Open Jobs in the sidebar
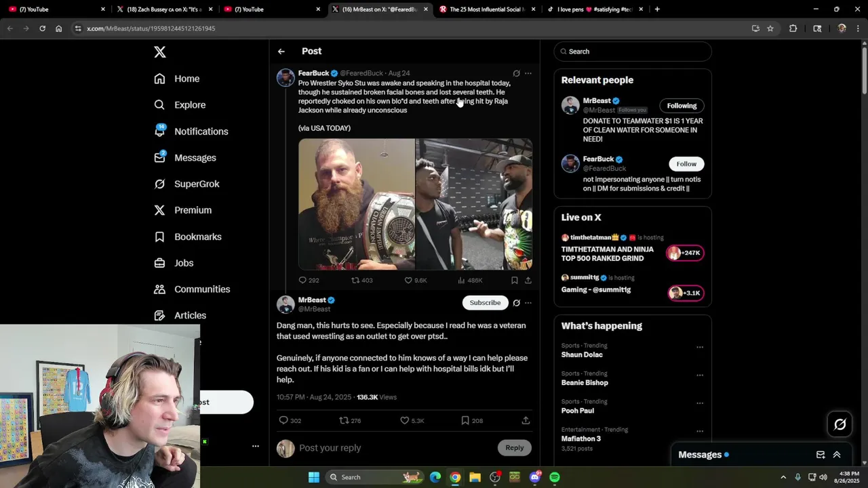The image size is (868, 488). coord(174,263)
